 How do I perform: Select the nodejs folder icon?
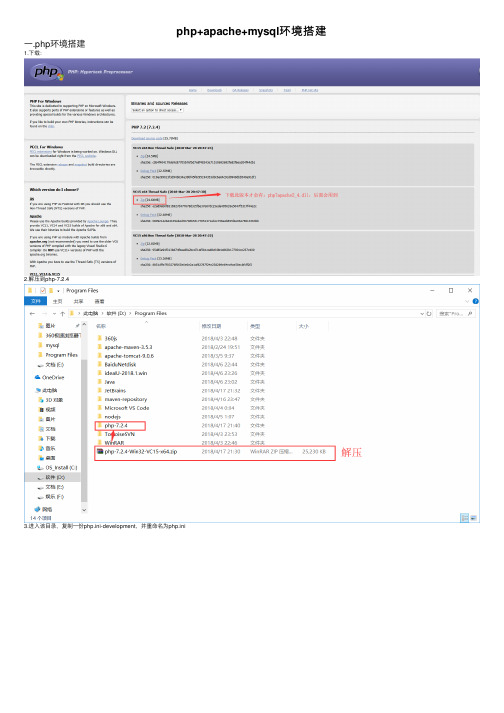[x=100, y=417]
